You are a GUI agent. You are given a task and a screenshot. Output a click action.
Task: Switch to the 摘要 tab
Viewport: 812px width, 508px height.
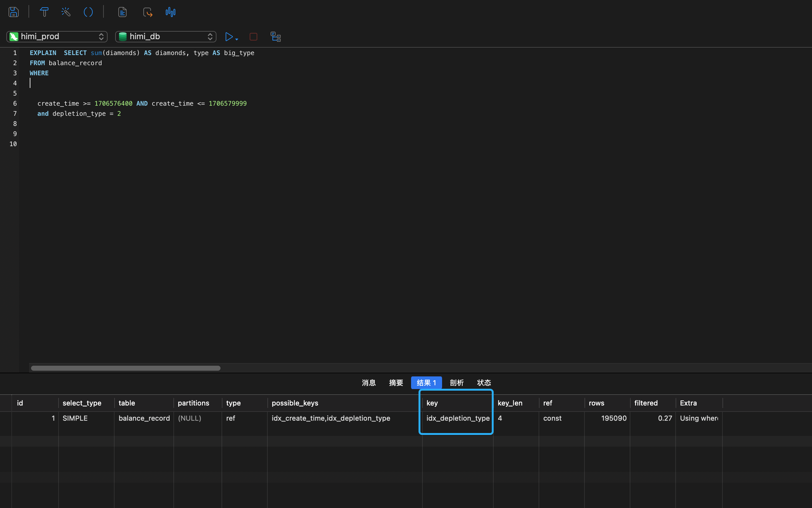tap(396, 383)
